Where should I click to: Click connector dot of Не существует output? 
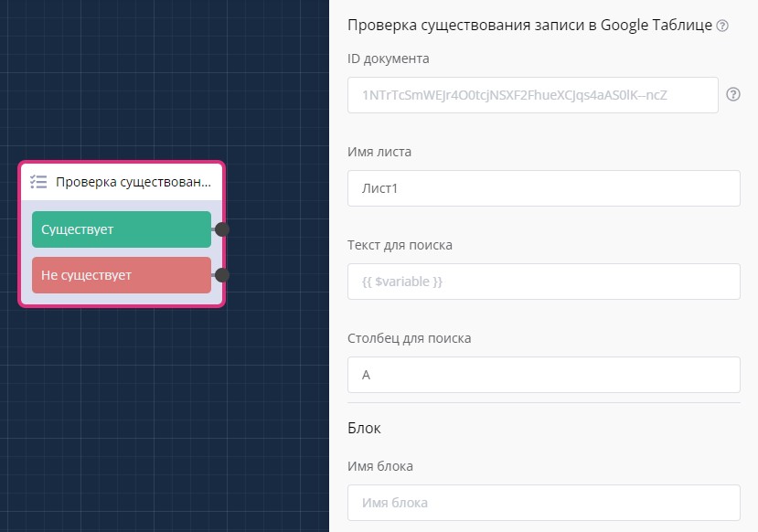pos(221,274)
